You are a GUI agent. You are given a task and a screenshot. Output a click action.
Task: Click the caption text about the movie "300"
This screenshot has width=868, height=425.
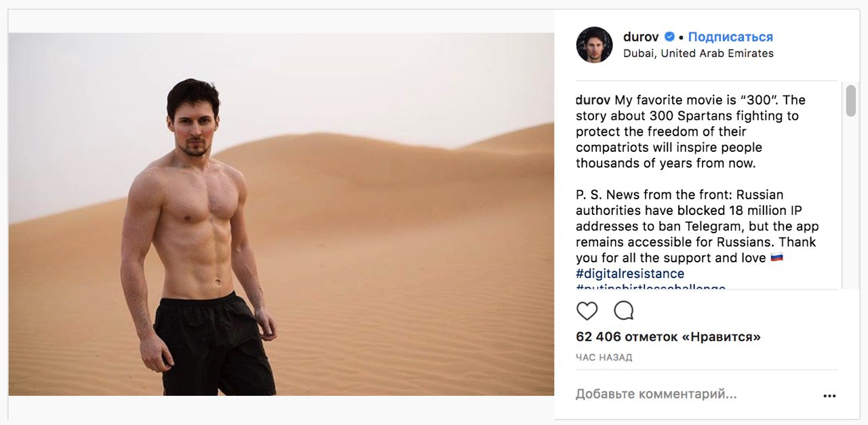point(692,131)
